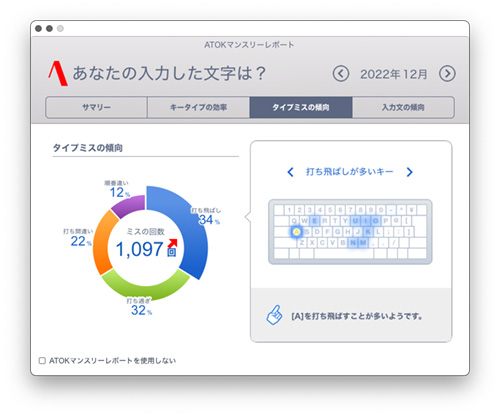Click the pointing hand tip icon
500x416 pixels.
(x=274, y=315)
